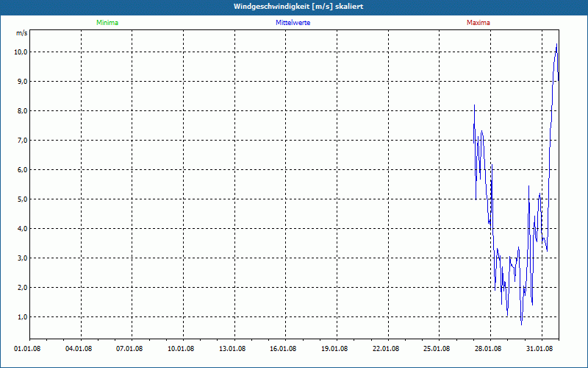Click the 07.01.08 date label
Screen dimensions: 588x368
click(x=129, y=348)
